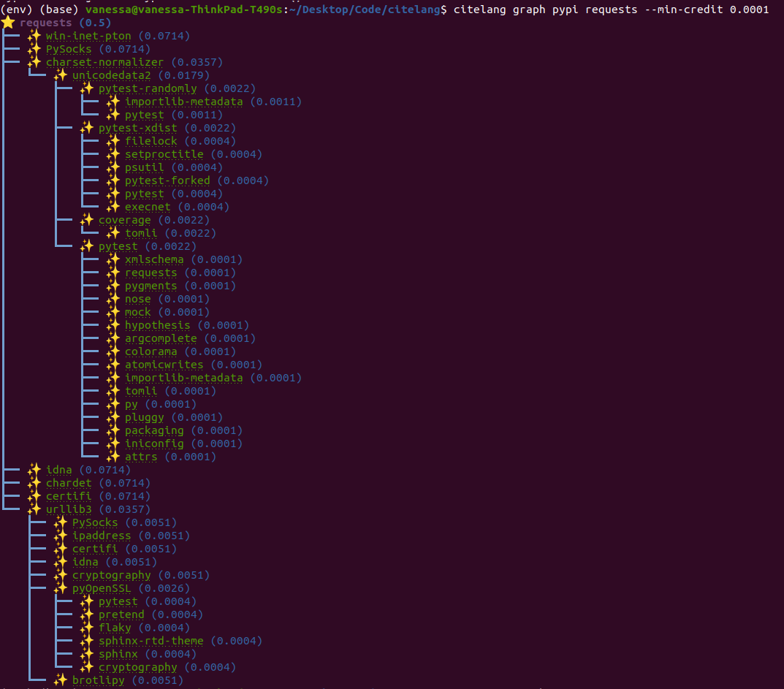784x689 pixels.
Task: Click the sparkle icon beside xmlschema
Action: coord(113,259)
